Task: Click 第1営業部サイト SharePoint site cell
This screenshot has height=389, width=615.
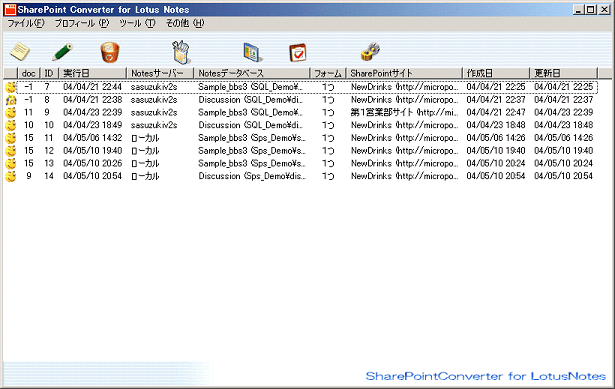Action: (x=404, y=113)
